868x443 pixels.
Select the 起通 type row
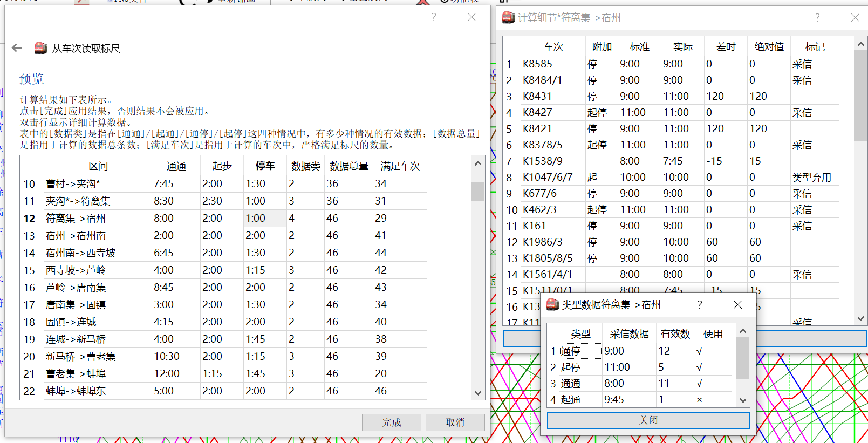pos(640,399)
